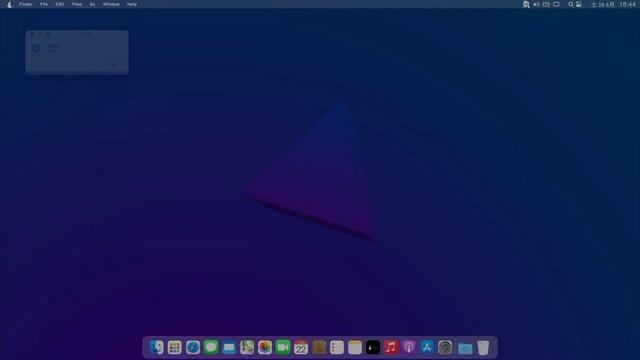The image size is (640, 360).
Task: Open the View menu
Action: pos(77,4)
